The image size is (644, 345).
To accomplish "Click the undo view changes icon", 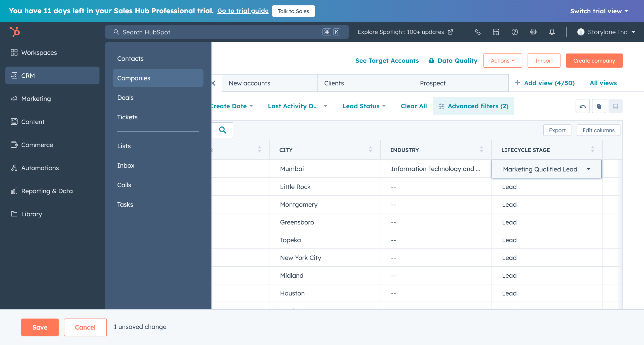I will coord(583,106).
